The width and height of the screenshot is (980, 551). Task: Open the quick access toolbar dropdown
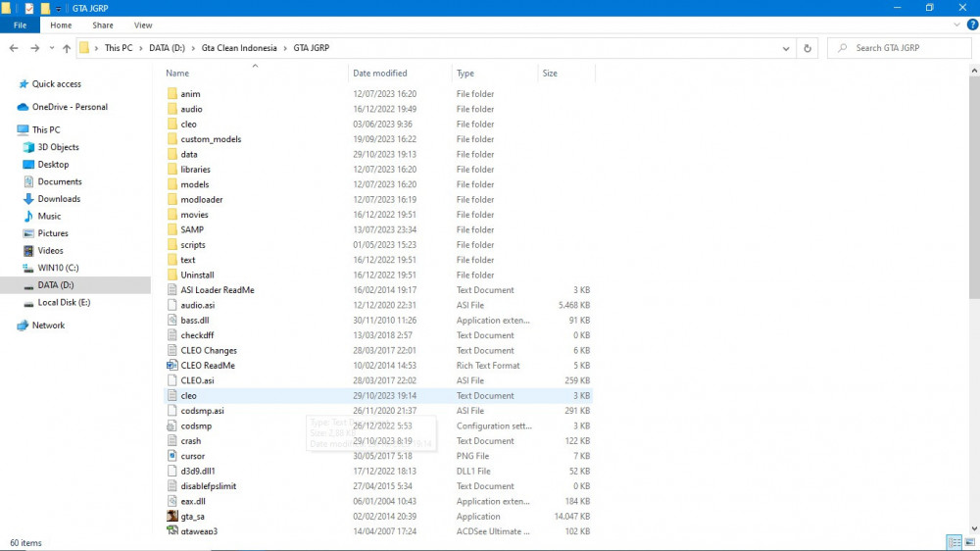pos(58,9)
